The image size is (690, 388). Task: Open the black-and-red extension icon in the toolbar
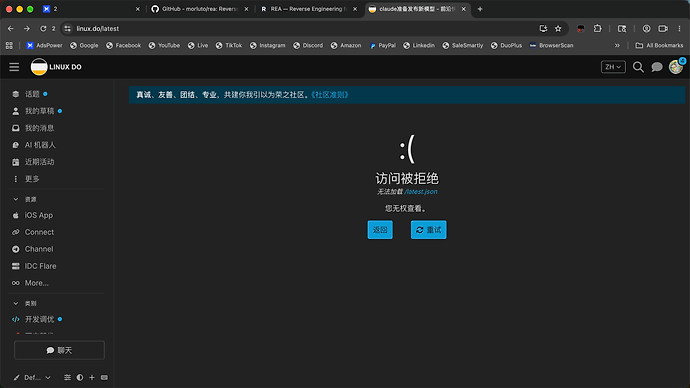tap(581, 29)
